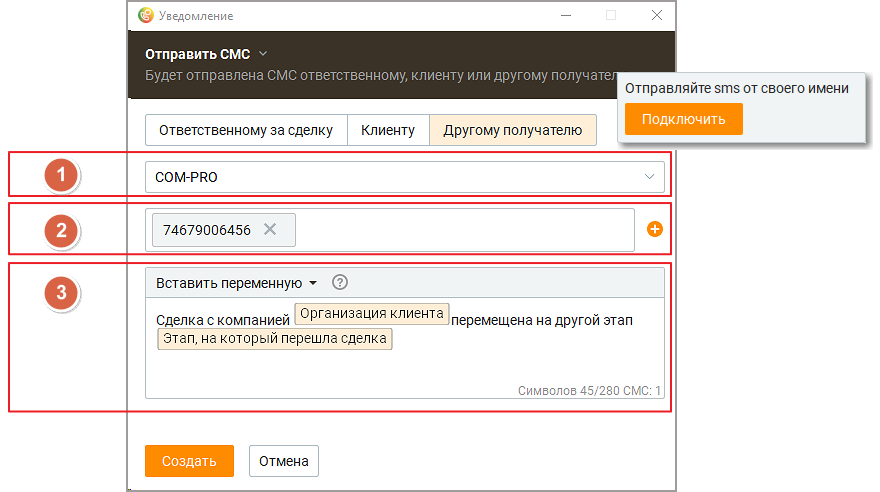880x492 pixels.
Task: Click the Подключить button in the popup
Action: point(684,119)
